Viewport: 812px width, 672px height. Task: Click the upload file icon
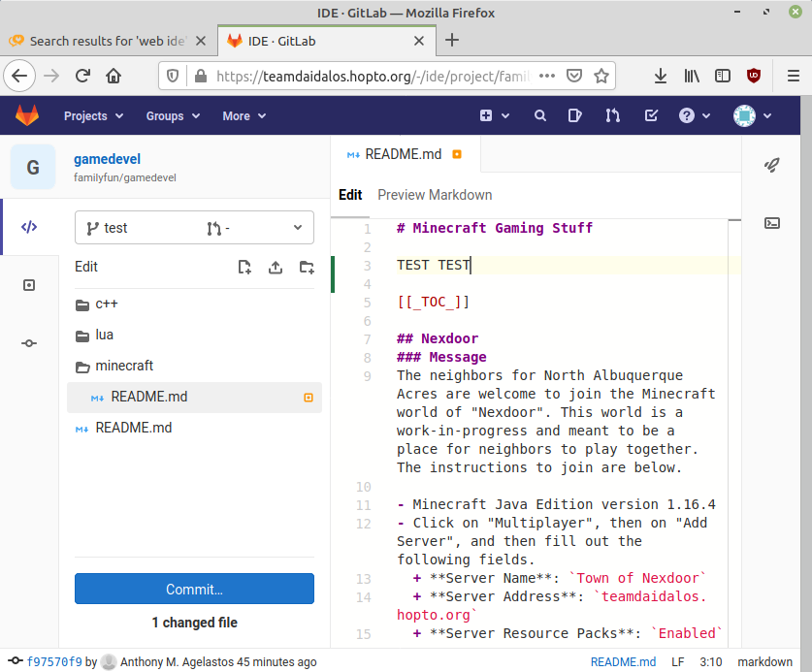tap(276, 267)
